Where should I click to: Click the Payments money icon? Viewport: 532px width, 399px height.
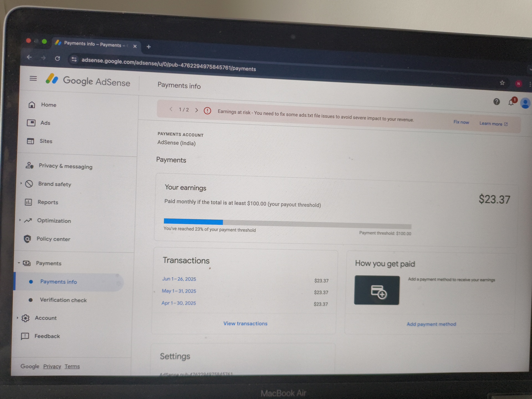(27, 263)
